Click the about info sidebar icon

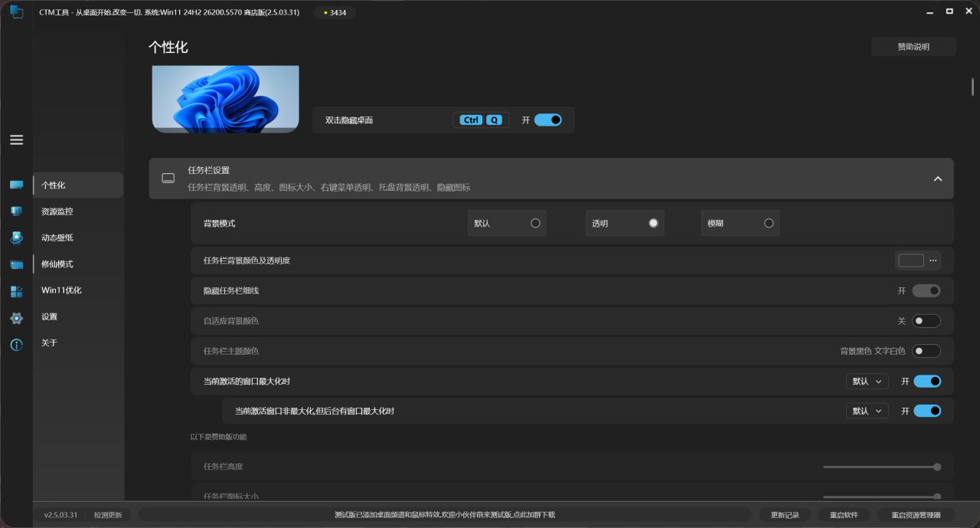pos(16,344)
